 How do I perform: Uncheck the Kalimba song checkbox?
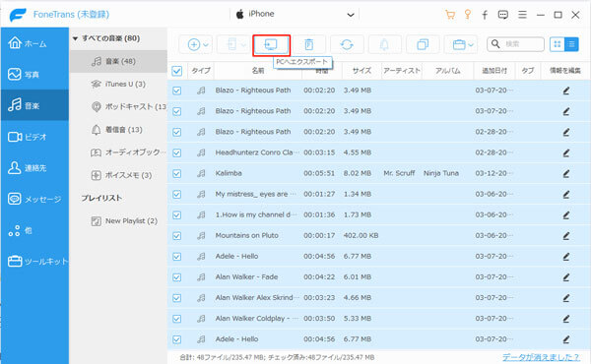coord(176,173)
